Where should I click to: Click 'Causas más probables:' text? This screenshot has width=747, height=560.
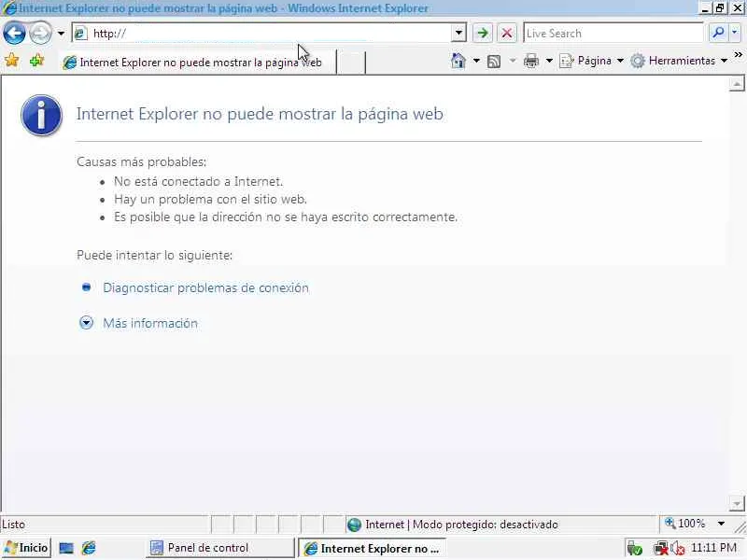point(142,161)
